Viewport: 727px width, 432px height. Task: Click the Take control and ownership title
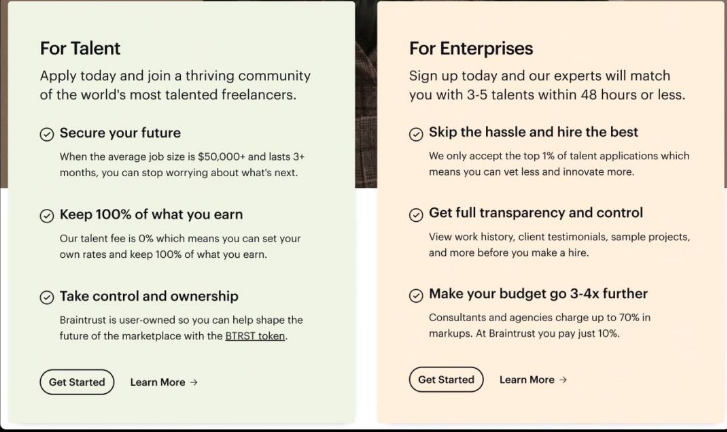pyautogui.click(x=149, y=296)
